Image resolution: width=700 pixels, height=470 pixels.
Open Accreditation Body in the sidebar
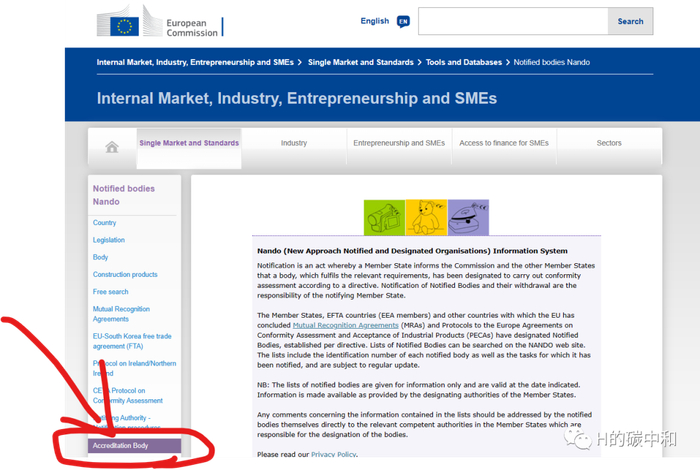pos(121,445)
